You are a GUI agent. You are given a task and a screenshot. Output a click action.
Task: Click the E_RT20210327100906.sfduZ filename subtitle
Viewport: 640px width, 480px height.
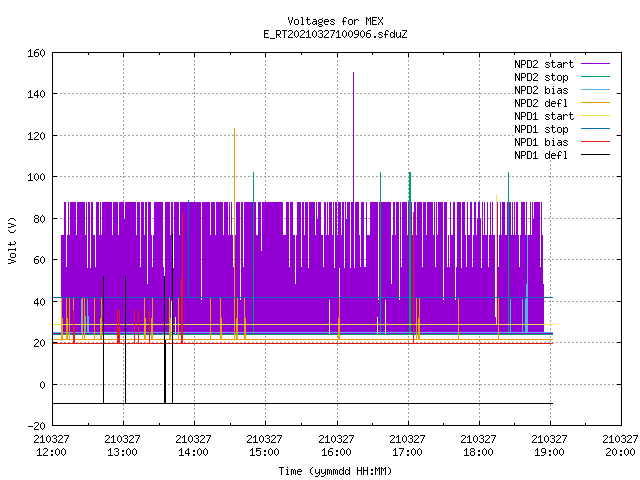pos(335,34)
